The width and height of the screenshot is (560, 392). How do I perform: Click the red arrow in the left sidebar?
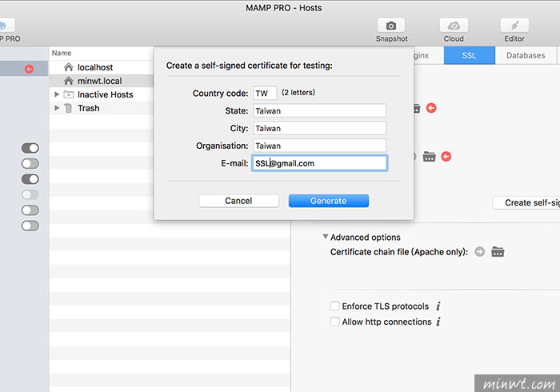pos(30,69)
